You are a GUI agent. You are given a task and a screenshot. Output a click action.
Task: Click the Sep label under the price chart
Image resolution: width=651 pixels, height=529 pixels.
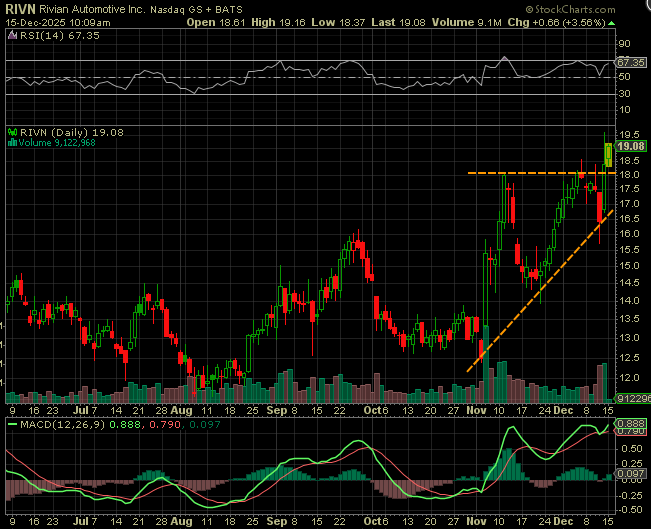[277, 411]
